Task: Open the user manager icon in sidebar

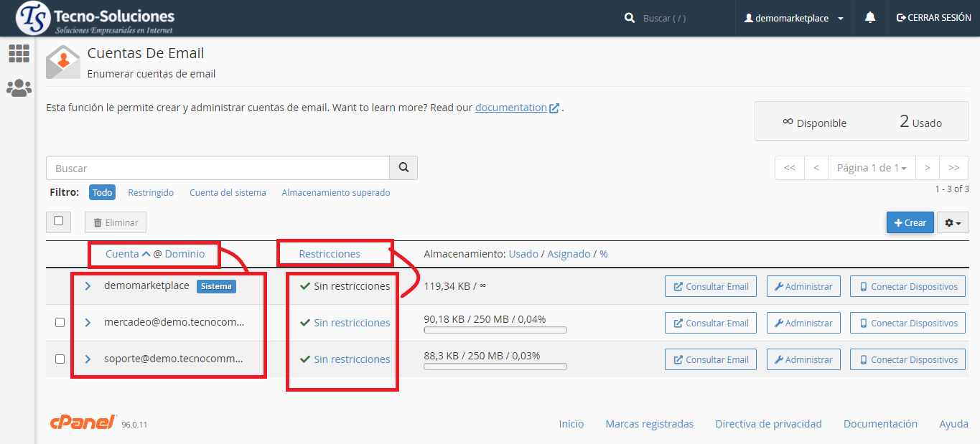Action: click(x=19, y=88)
